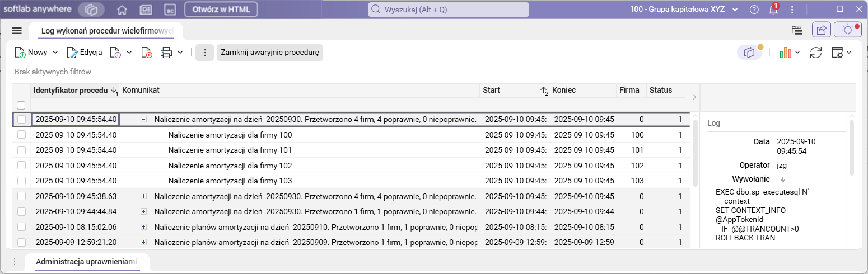Check the box for firmy 103 row

pyautogui.click(x=21, y=181)
